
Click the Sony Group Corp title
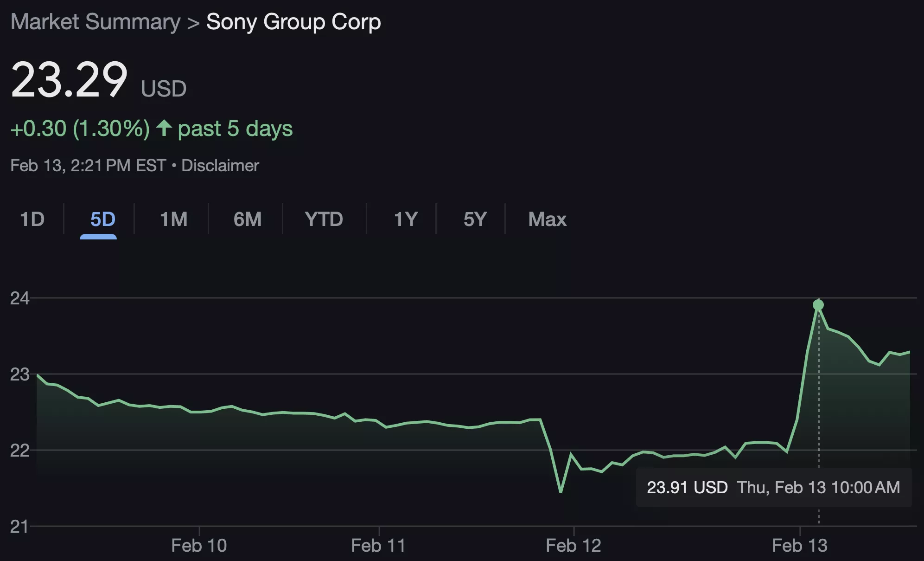(293, 22)
